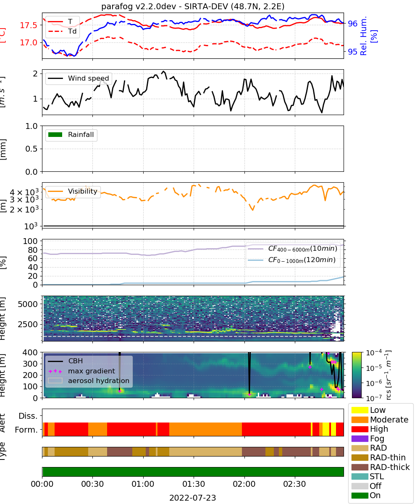Screen dimensions: 420x504
Task: Click the orange Moderate legend swatch
Action: [x=360, y=420]
